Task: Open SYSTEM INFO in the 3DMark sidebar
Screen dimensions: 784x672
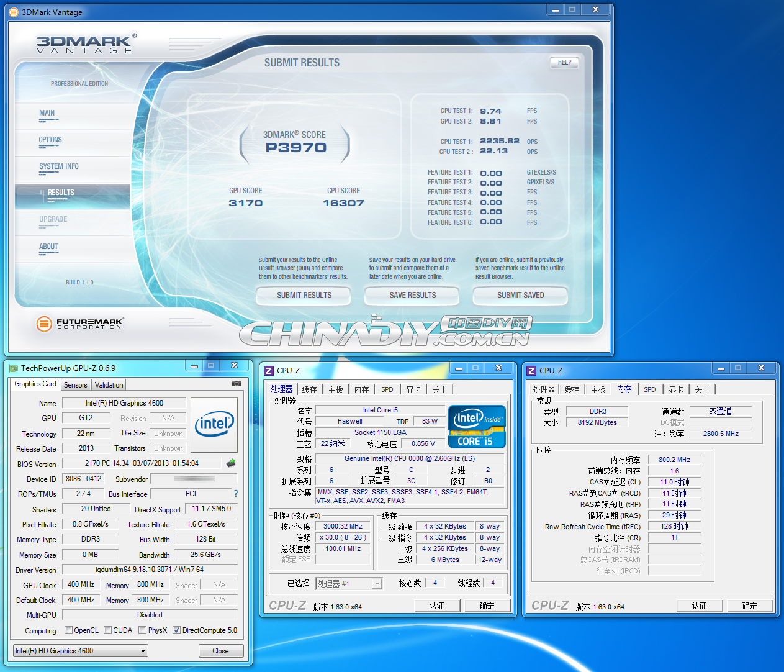Action: [59, 166]
